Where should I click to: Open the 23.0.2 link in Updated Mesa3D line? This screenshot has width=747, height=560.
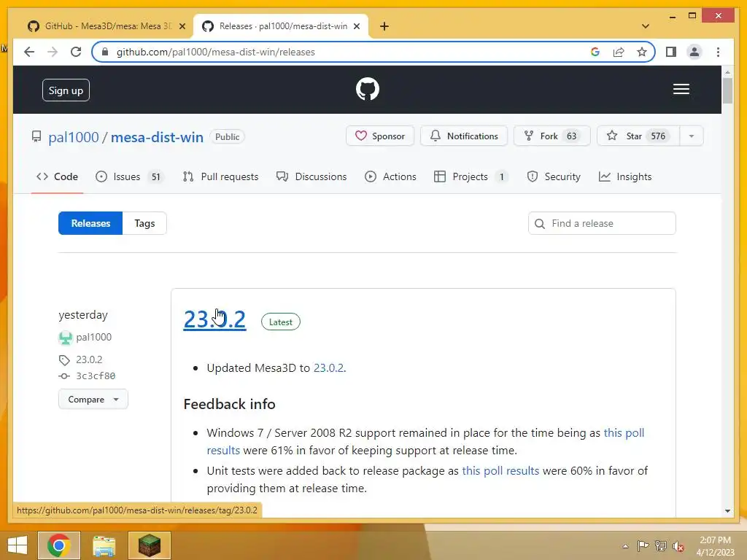click(328, 368)
